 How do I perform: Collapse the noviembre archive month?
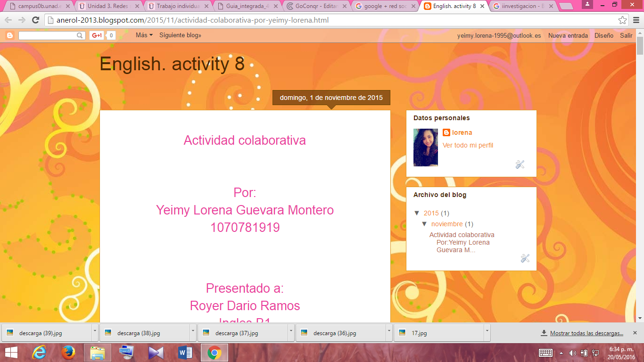(424, 224)
